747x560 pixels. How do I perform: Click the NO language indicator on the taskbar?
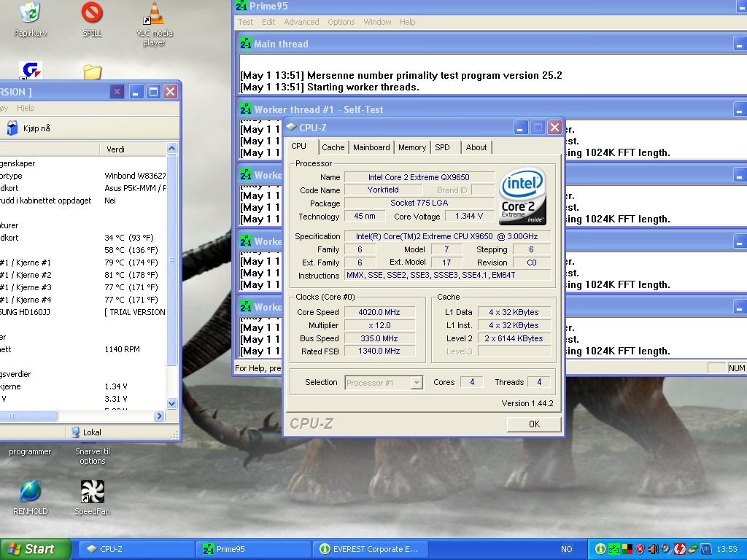566,549
